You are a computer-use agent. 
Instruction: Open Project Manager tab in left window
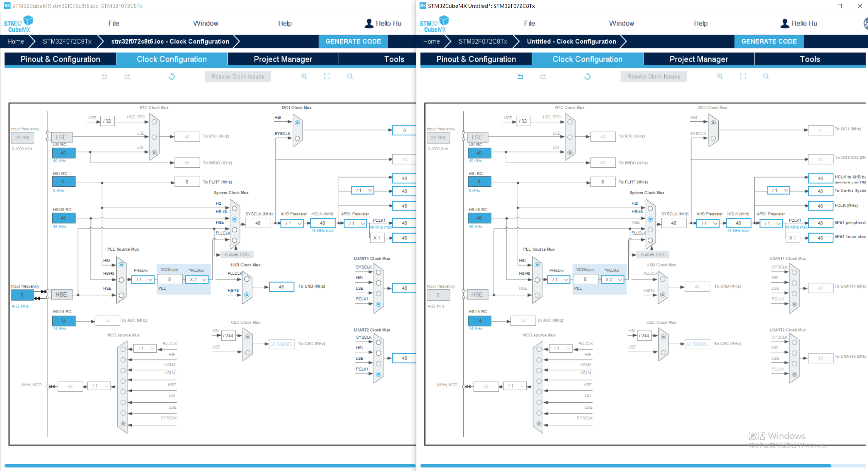(283, 59)
